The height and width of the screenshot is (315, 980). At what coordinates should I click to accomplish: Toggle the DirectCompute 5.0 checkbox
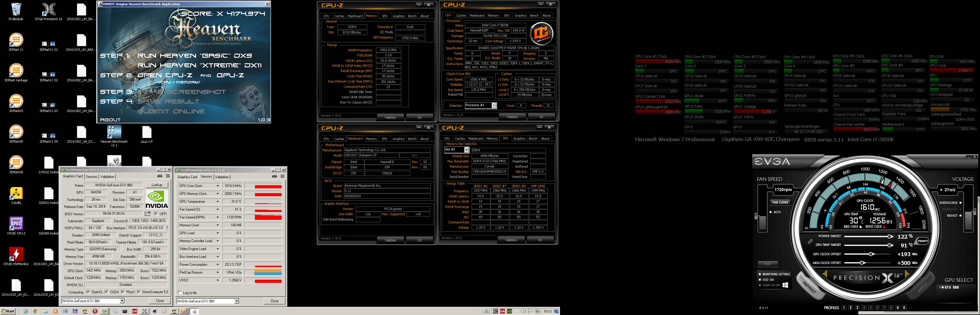(139, 292)
